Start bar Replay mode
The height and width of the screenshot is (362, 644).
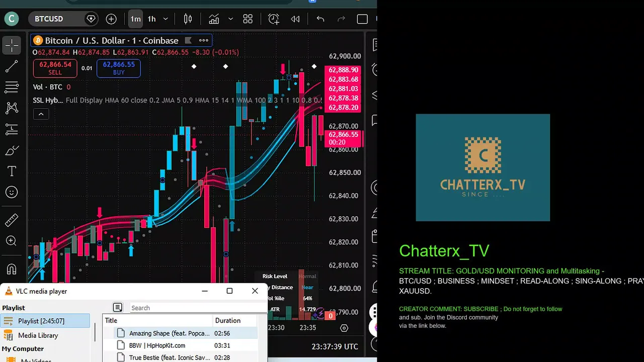(x=295, y=19)
